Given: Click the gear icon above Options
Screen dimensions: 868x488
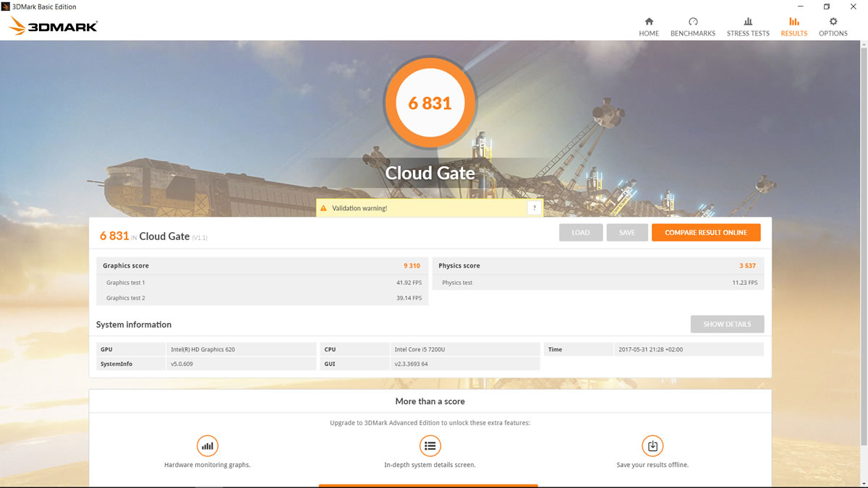Looking at the screenshot, I should (833, 22).
